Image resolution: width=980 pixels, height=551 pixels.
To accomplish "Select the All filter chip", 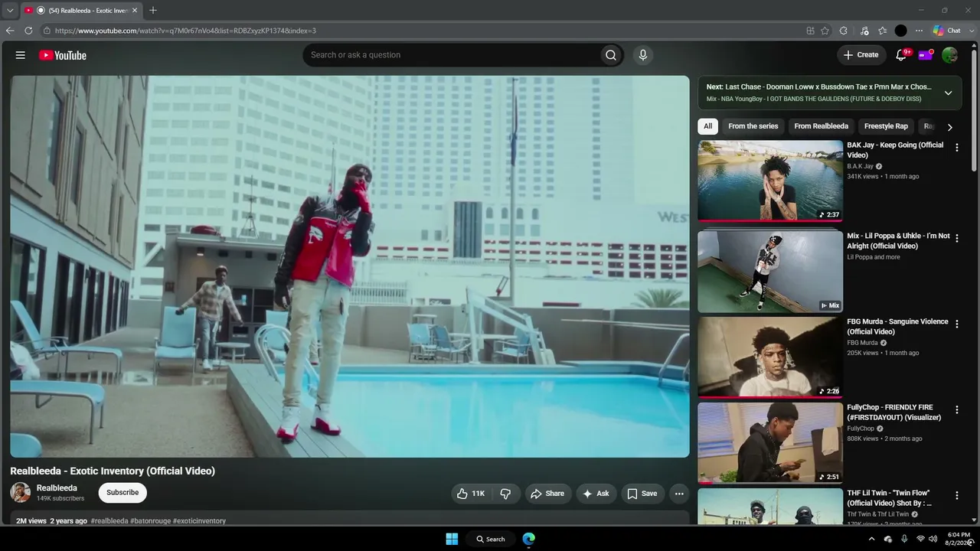I will 707,126.
